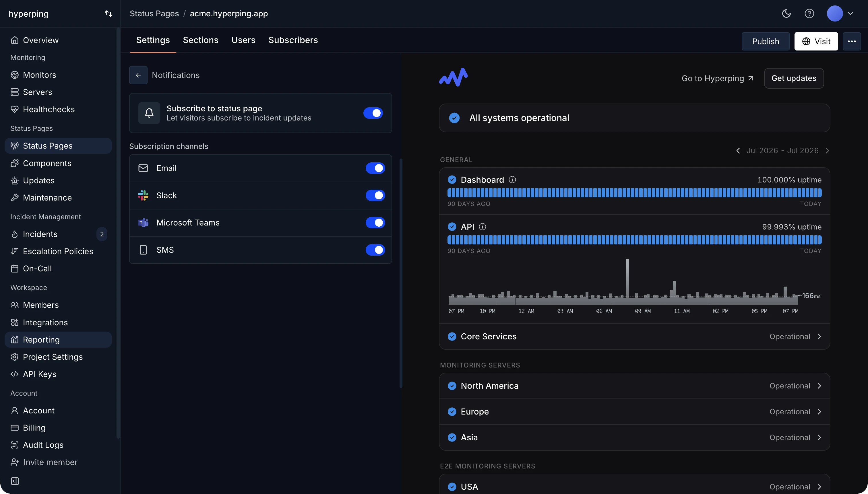Open the Overview page in sidebar
Image resolution: width=868 pixels, height=494 pixels.
click(58, 40)
